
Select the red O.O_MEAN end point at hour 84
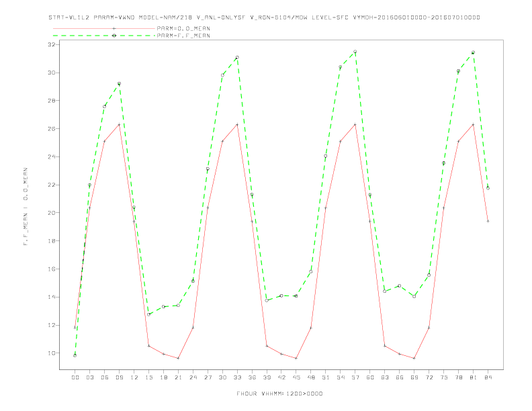click(488, 221)
